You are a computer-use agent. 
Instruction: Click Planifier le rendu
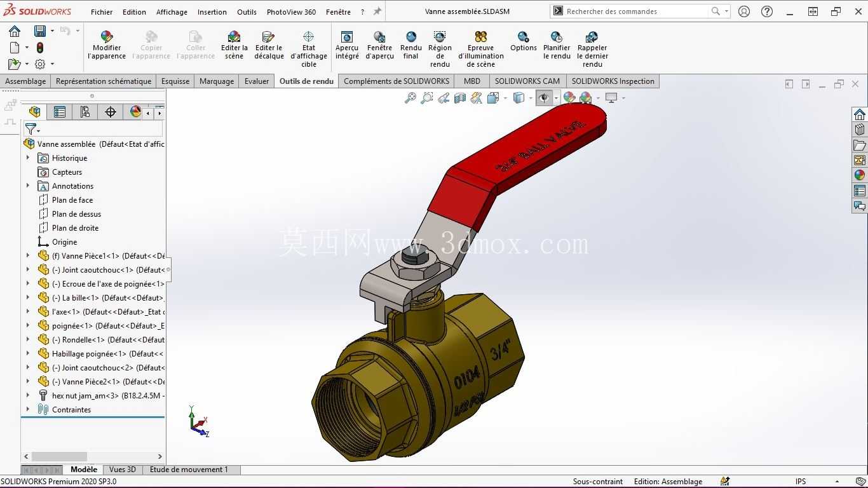tap(557, 46)
